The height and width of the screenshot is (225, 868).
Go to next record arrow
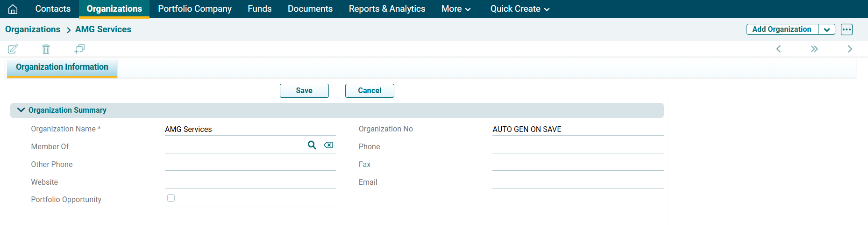pyautogui.click(x=850, y=49)
